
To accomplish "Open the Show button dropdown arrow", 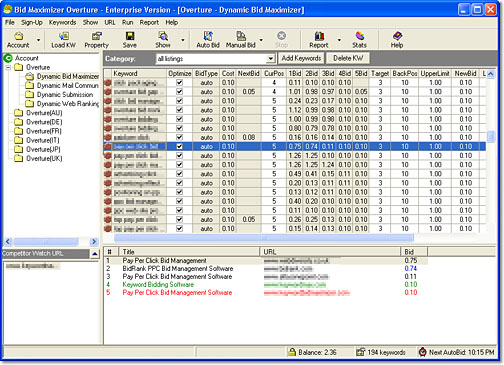I will (183, 40).
